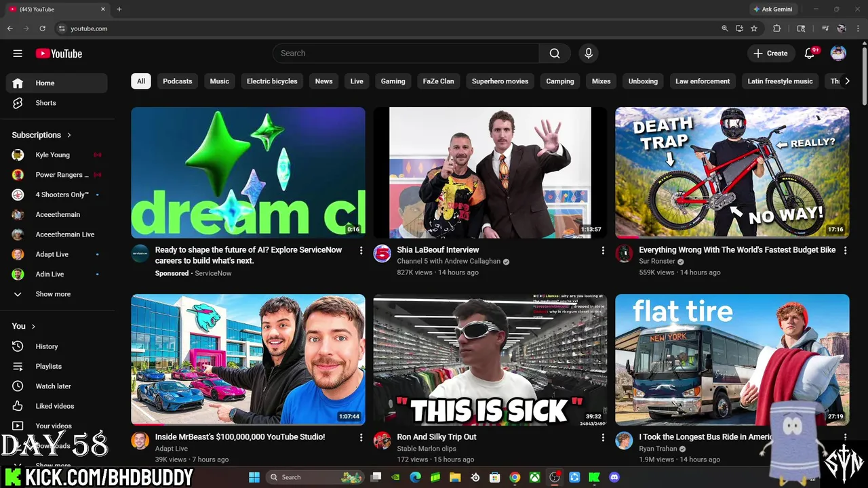Click the page vertical scrollbar
This screenshot has height=488, width=868.
tap(864, 75)
